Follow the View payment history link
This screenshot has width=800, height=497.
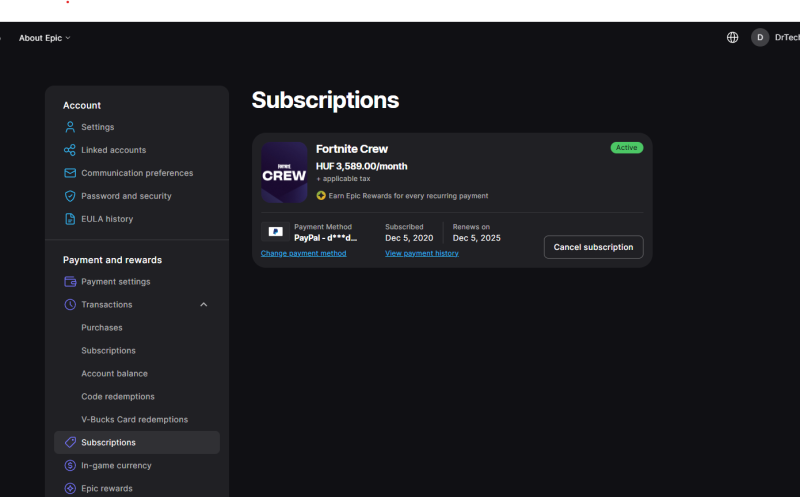(x=421, y=253)
